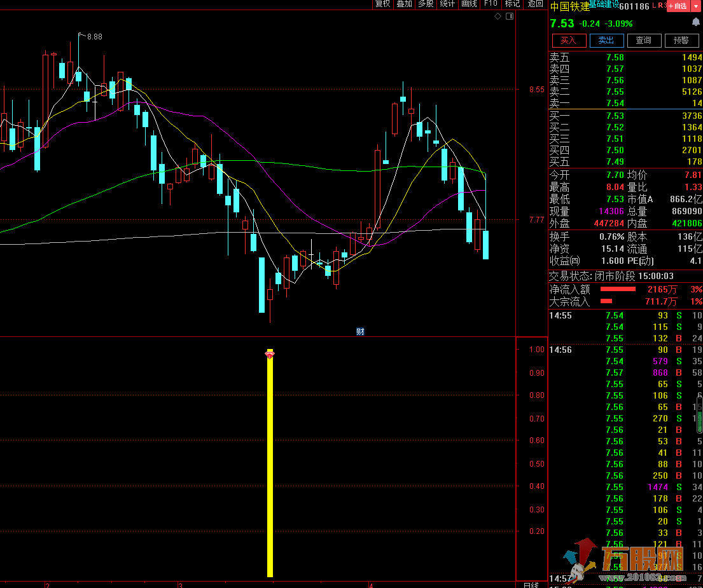Screen dimensions: 703x588
Task: Click the 8.55 price axis label
Action: pyautogui.click(x=537, y=90)
